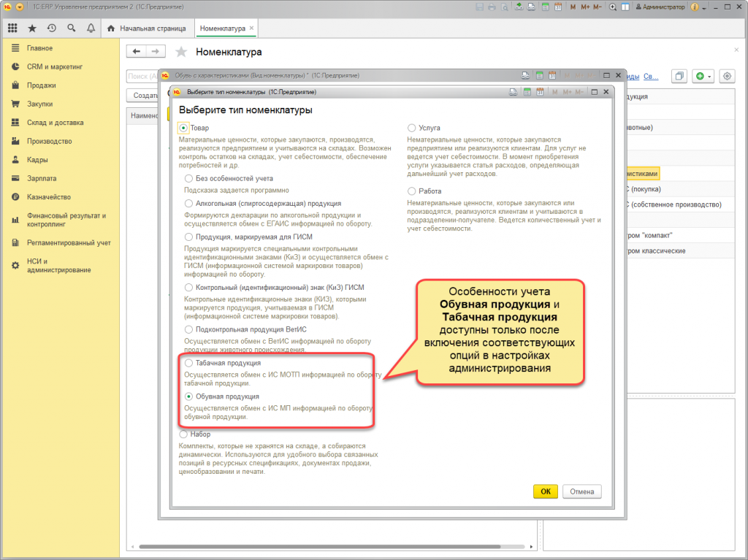
Task: Click the info icon next to Администратор
Action: [695, 7]
